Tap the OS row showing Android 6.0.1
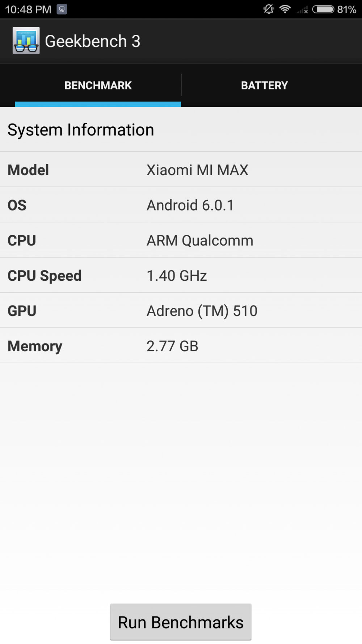The width and height of the screenshot is (362, 644). pyautogui.click(x=181, y=205)
